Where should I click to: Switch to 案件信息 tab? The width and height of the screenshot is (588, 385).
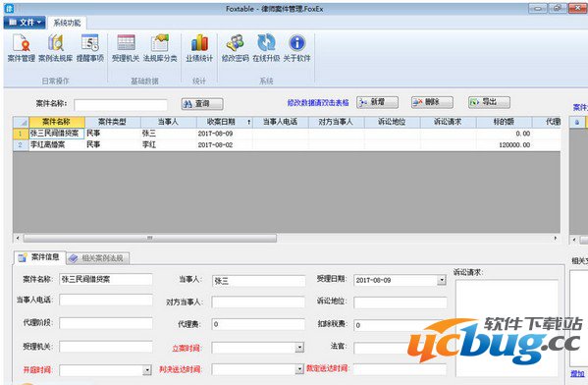click(39, 257)
